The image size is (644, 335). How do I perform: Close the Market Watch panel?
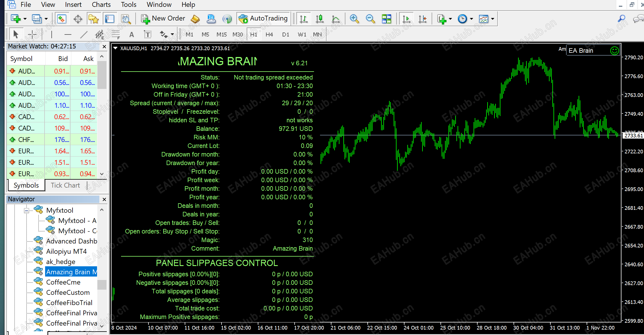point(104,46)
